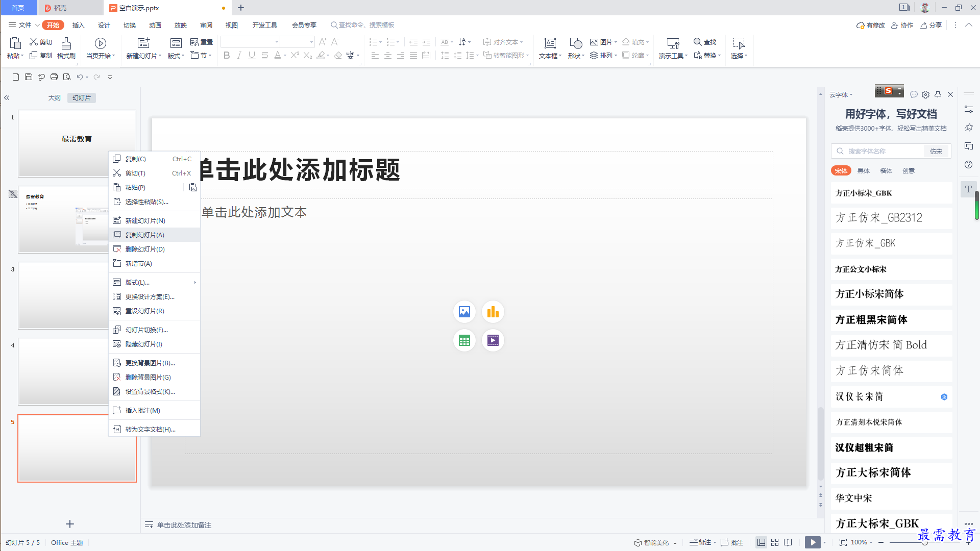This screenshot has height=551, width=980.
Task: Open the Animation (动画) ribbon tab
Action: tap(155, 25)
